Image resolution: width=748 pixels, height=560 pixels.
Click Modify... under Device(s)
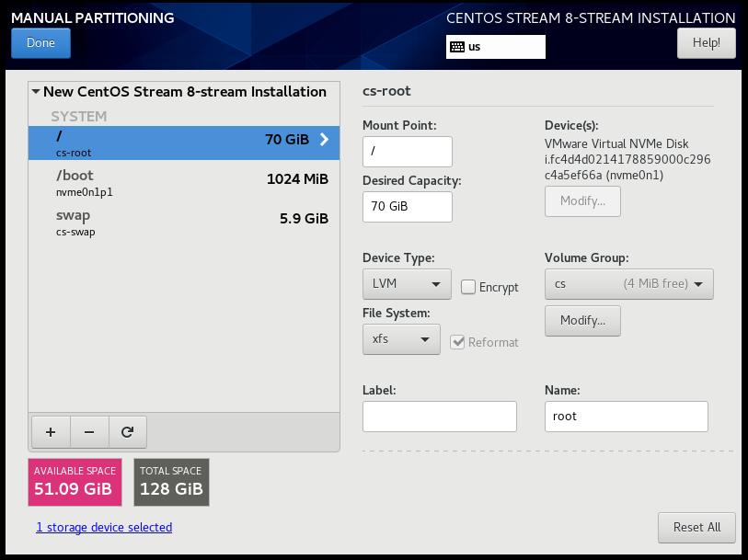(x=582, y=201)
